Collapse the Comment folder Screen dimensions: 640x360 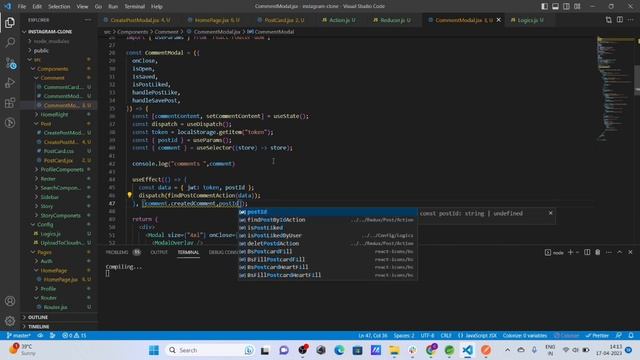point(52,78)
